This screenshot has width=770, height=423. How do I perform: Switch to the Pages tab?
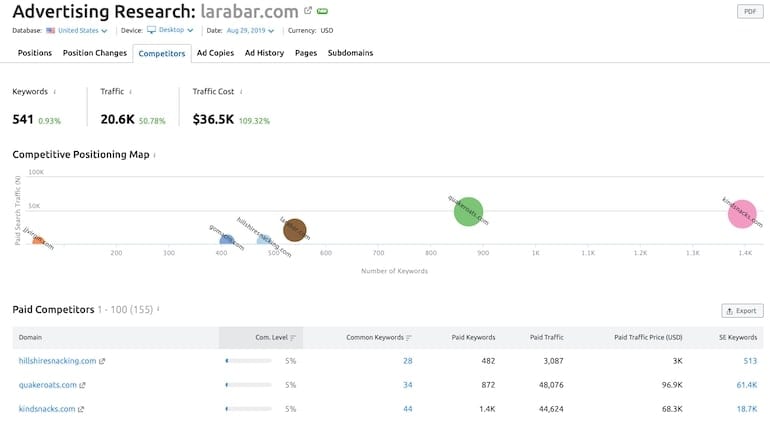(x=306, y=53)
